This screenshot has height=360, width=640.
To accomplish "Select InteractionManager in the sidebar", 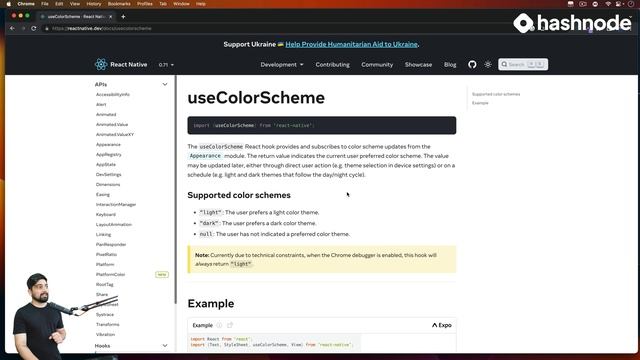I will click(x=116, y=204).
